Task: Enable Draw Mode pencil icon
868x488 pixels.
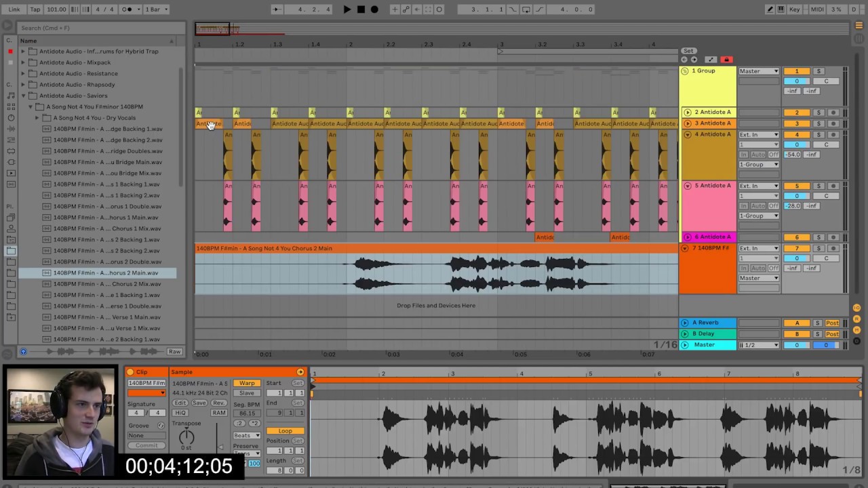Action: [x=770, y=9]
